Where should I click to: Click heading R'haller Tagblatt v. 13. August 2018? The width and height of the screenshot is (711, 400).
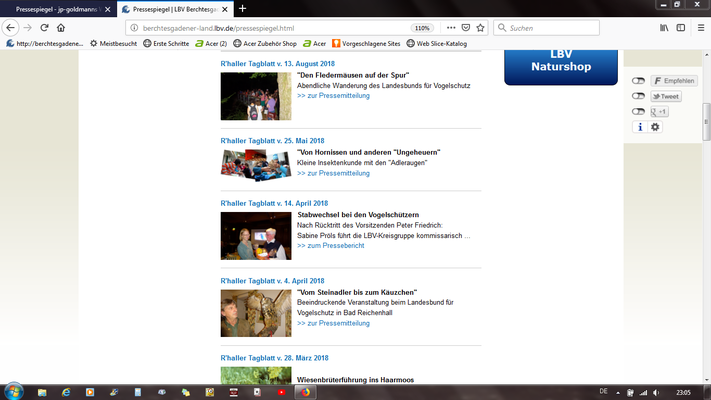pyautogui.click(x=278, y=64)
